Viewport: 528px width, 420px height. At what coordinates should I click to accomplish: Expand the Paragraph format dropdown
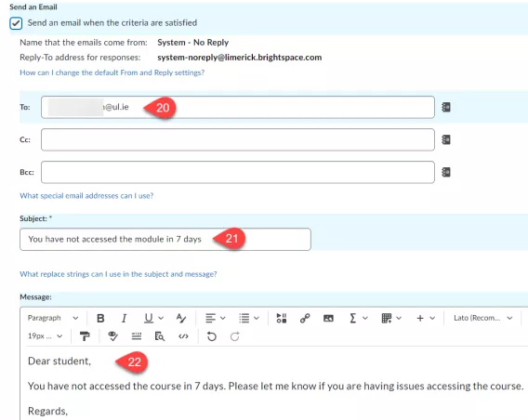click(x=53, y=318)
